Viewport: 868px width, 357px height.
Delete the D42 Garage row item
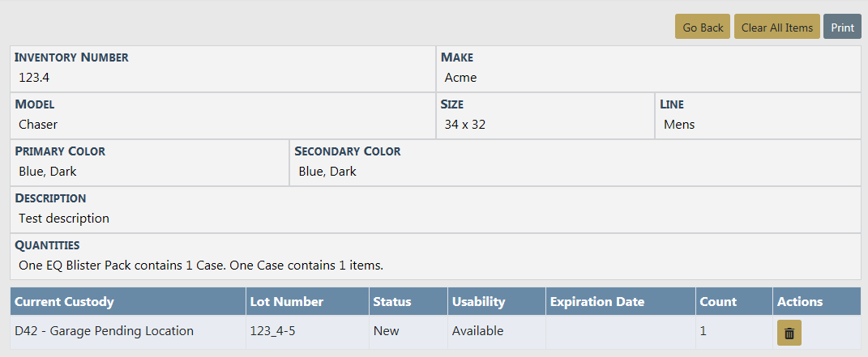coord(789,333)
